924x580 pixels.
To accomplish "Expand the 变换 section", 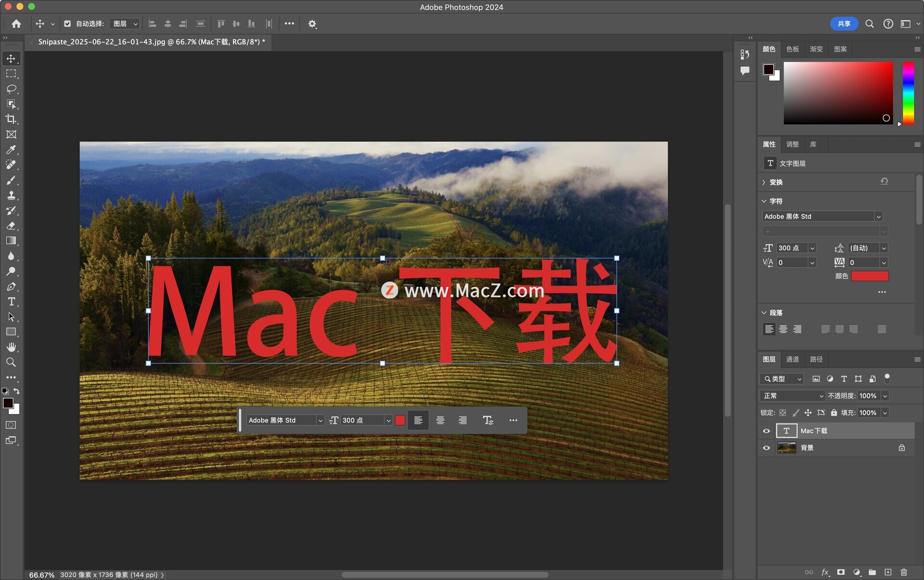I will (x=764, y=182).
